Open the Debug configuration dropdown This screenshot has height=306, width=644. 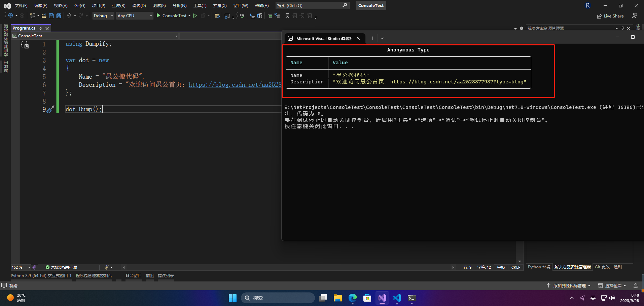point(103,15)
